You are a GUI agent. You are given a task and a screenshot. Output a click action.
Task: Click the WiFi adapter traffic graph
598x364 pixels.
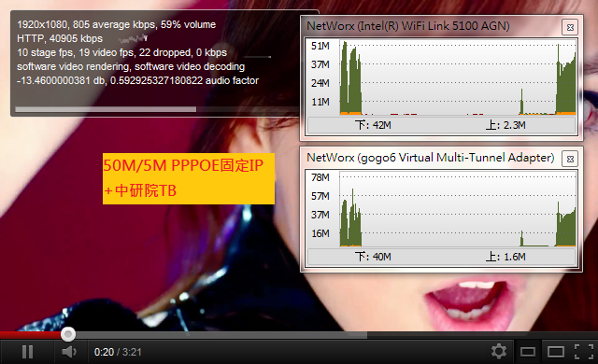tap(458, 77)
